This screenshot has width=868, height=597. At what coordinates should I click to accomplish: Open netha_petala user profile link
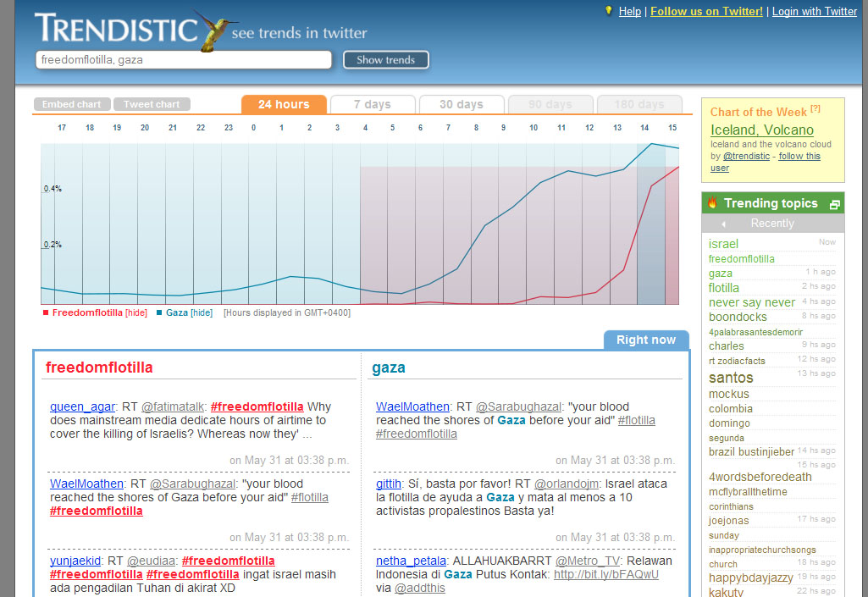411,561
